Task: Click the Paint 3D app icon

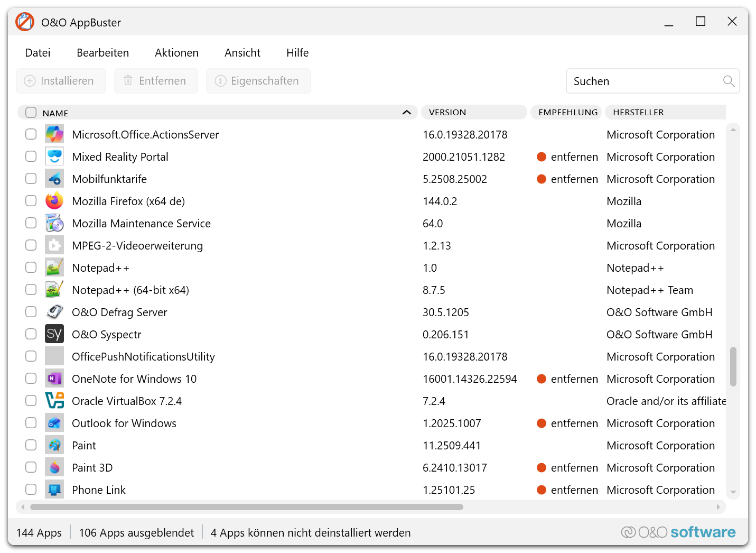Action: (54, 468)
